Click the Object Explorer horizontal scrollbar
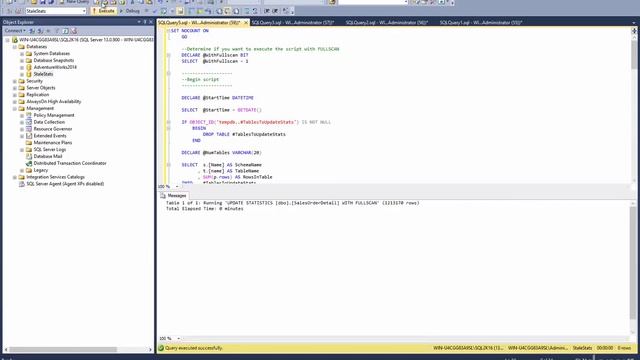 click(x=78, y=350)
